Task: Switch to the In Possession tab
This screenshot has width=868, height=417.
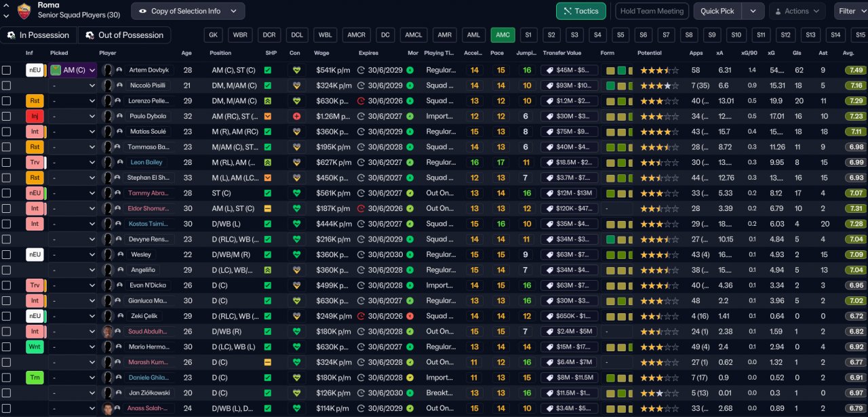Action: click(x=39, y=35)
